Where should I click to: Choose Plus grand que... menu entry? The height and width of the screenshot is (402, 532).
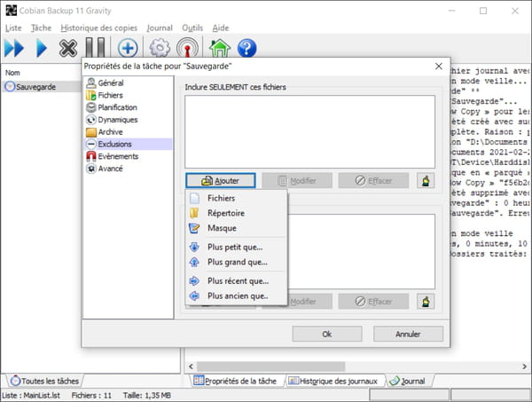tap(237, 262)
